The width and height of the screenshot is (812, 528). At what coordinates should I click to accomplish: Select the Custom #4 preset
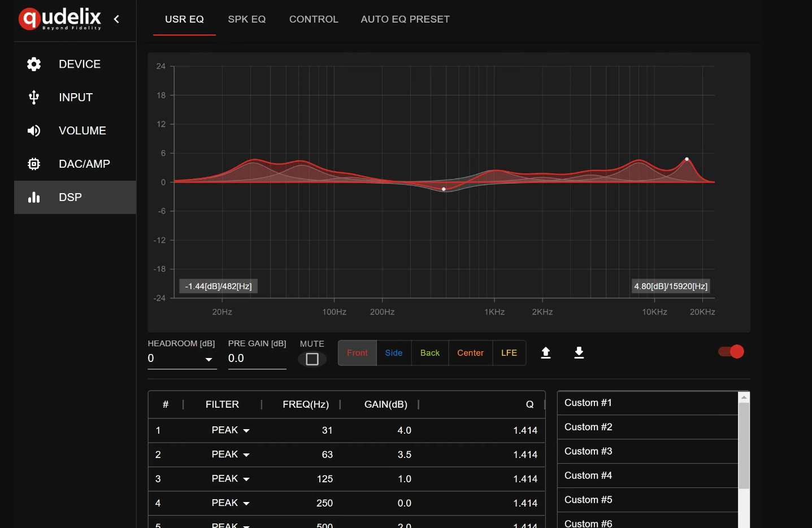click(648, 475)
